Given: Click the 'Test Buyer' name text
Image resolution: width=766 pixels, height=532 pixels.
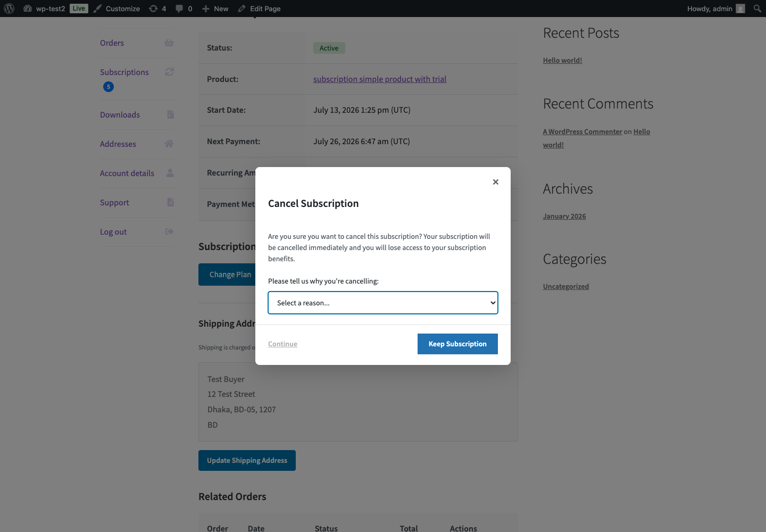Looking at the screenshot, I should tap(226, 379).
